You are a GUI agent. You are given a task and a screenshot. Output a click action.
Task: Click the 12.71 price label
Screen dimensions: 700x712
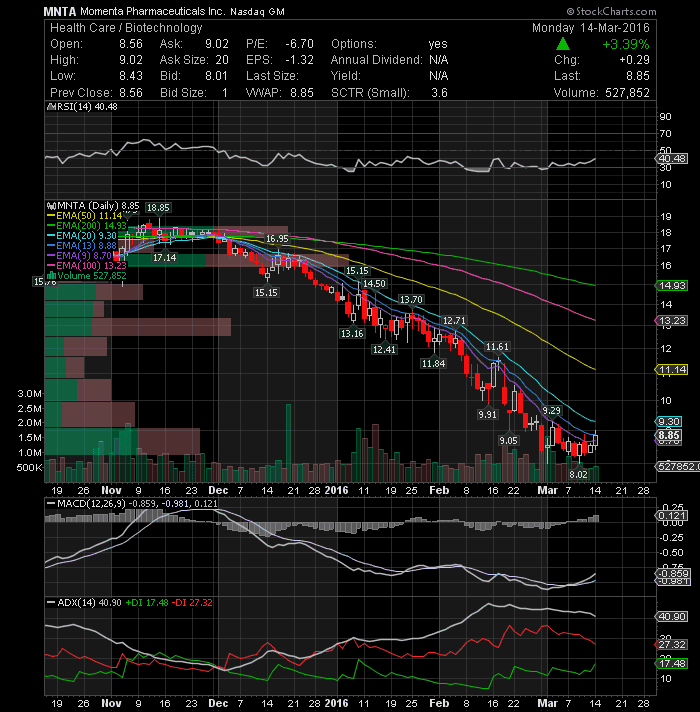(454, 321)
